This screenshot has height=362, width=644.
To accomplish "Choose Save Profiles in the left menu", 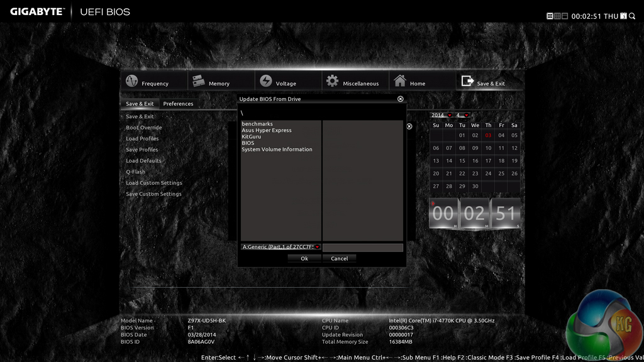I will [x=142, y=150].
